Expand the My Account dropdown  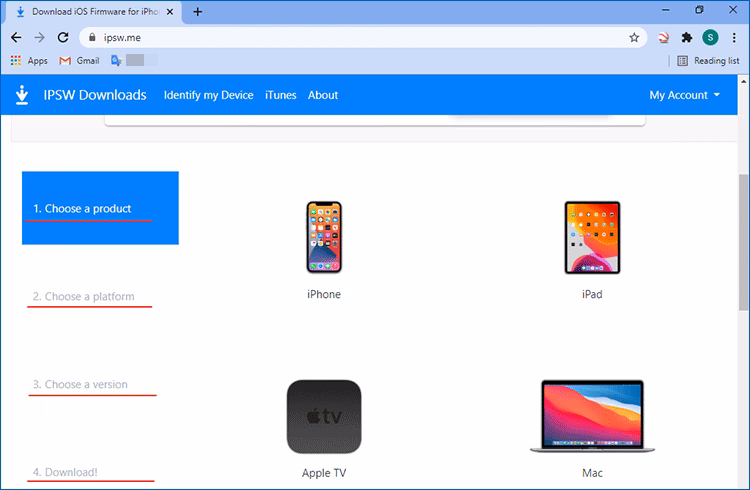coord(685,95)
